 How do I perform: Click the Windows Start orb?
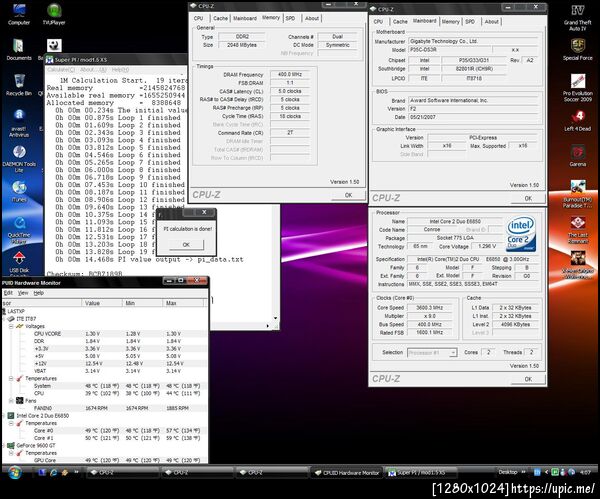point(14,473)
